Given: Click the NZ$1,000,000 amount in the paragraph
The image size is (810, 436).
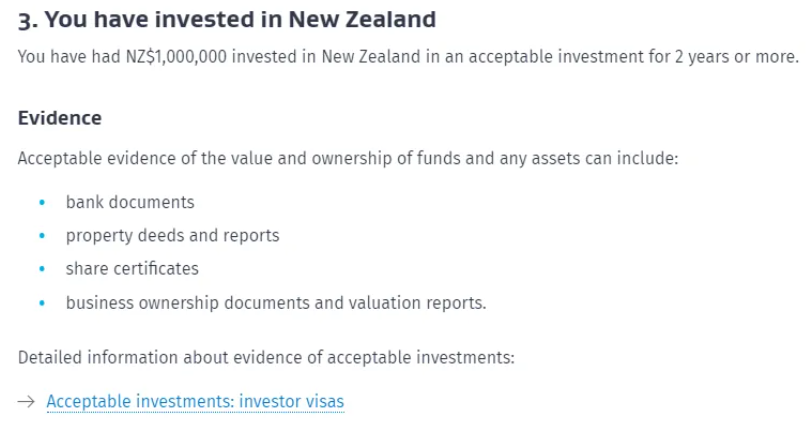Looking at the screenshot, I should coord(176,56).
